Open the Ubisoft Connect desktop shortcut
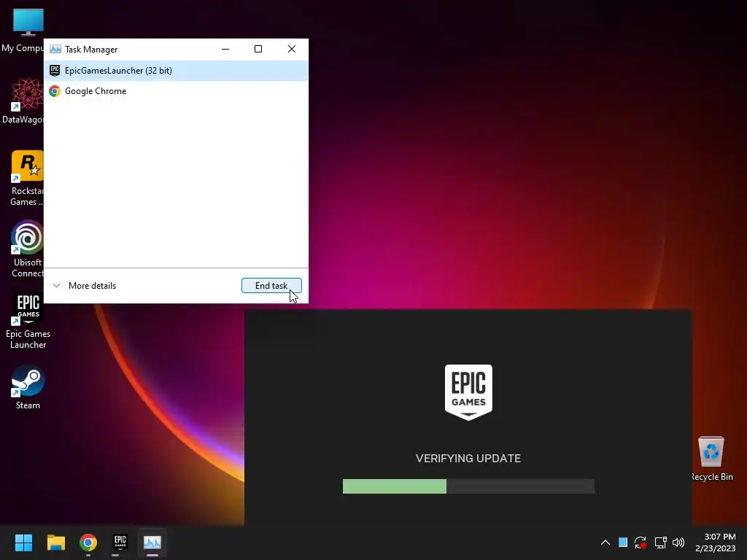Image resolution: width=747 pixels, height=560 pixels. pos(26,249)
